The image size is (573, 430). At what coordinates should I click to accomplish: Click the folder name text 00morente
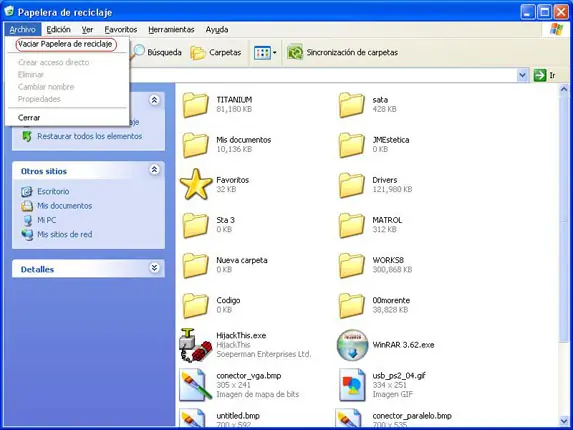391,300
